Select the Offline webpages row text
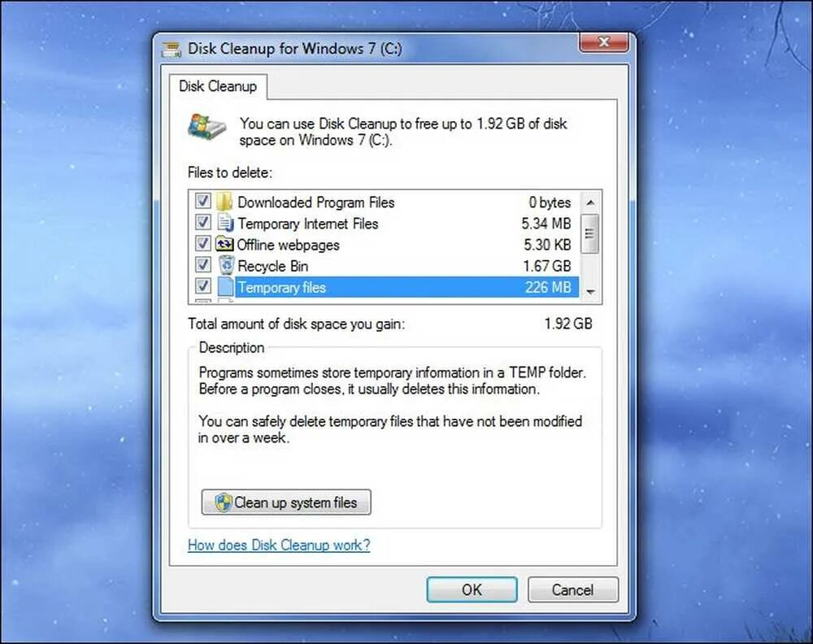Screen dimensions: 813x644 coord(289,245)
